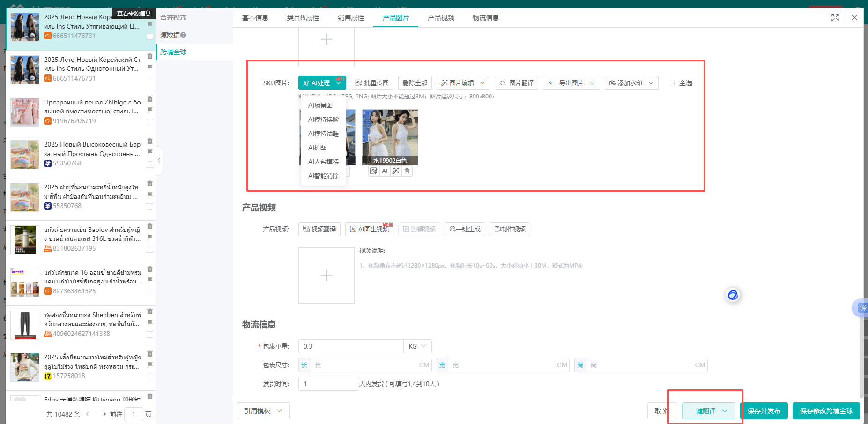
Task: Tick the 全选 select-all checkbox
Action: pyautogui.click(x=671, y=83)
